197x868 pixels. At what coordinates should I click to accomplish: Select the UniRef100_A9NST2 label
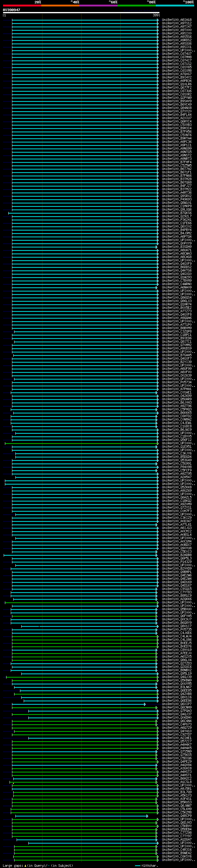click(x=177, y=155)
